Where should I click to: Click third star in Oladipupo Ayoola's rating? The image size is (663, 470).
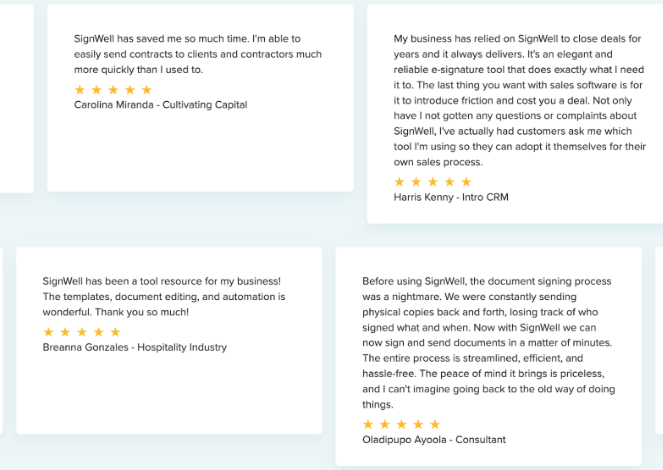point(402,424)
